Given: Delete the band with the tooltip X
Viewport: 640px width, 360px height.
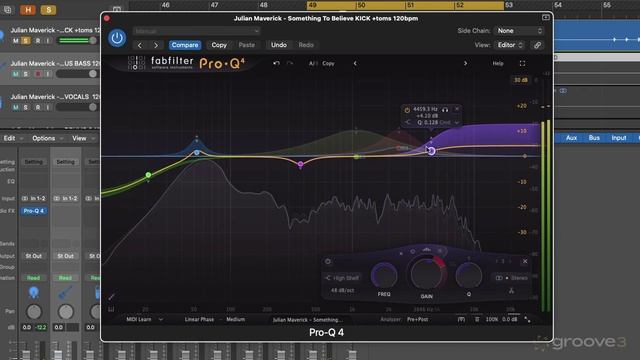Looking at the screenshot, I should pos(457,109).
